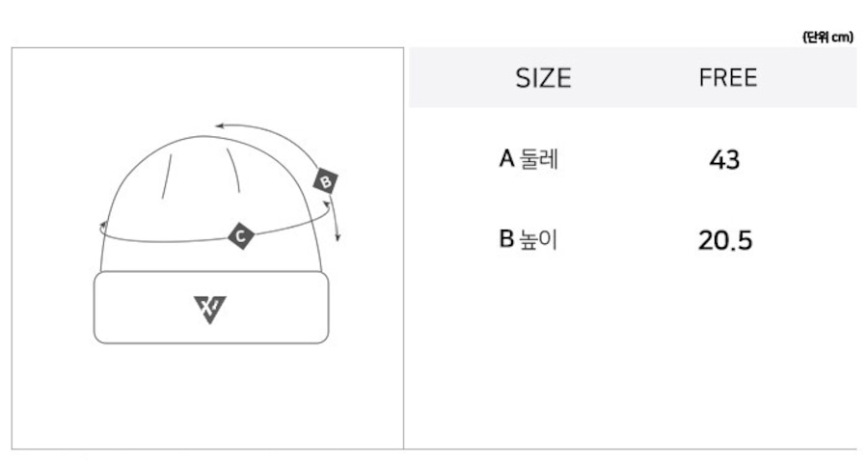The width and height of the screenshot is (868, 461).
Task: Click the 단위 cm unit note
Action: click(828, 37)
